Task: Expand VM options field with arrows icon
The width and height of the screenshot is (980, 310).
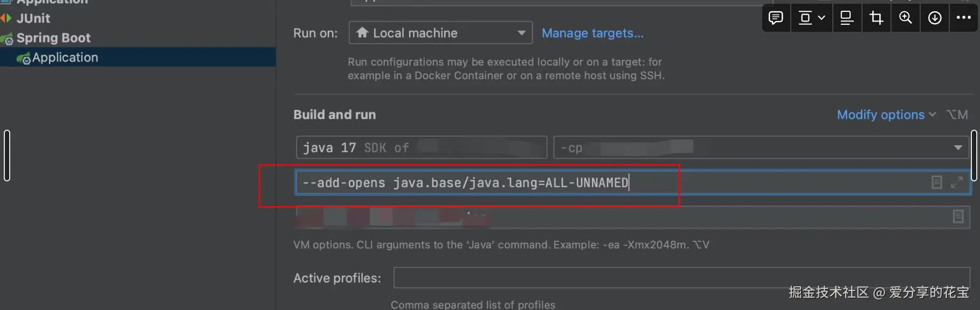Action: coord(957,182)
